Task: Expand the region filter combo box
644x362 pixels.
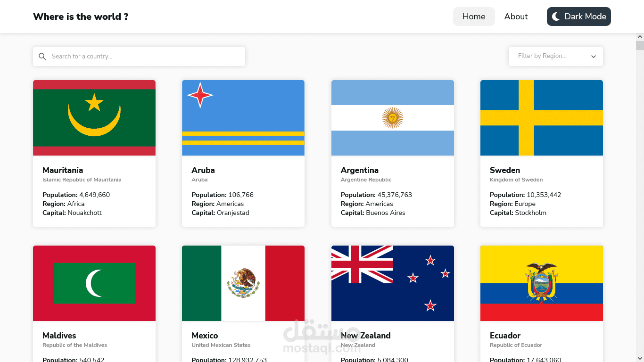Action: coord(555,56)
